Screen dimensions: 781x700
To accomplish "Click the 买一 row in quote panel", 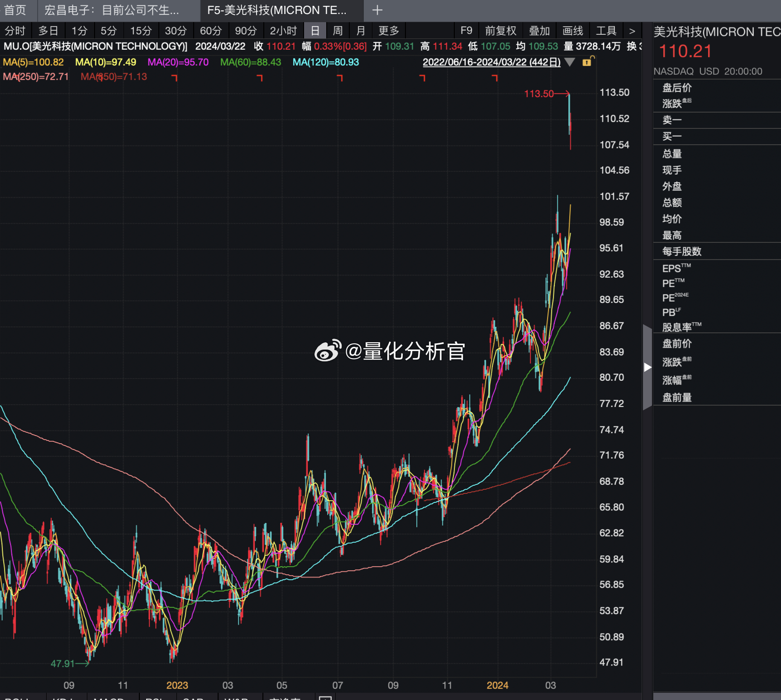I will (x=717, y=136).
